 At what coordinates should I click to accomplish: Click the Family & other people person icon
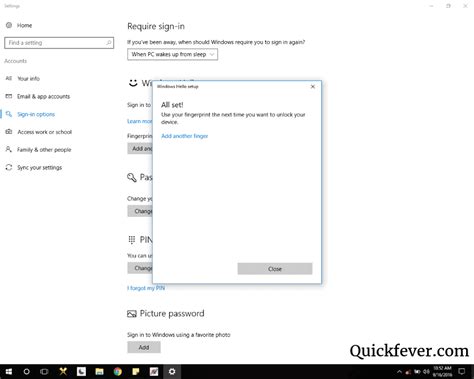coord(9,149)
